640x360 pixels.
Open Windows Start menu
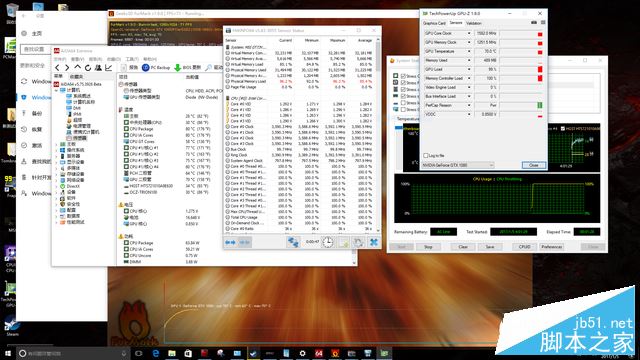tap(8, 353)
